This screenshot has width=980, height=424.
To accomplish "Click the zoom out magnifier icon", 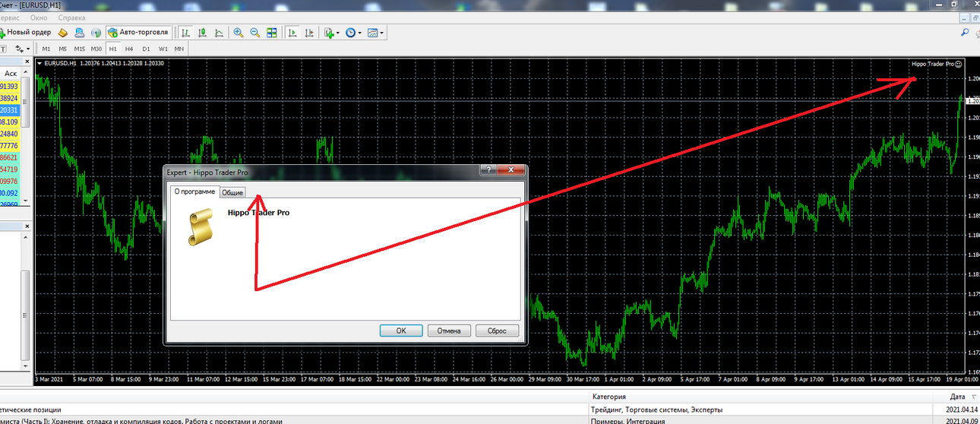I will (255, 33).
